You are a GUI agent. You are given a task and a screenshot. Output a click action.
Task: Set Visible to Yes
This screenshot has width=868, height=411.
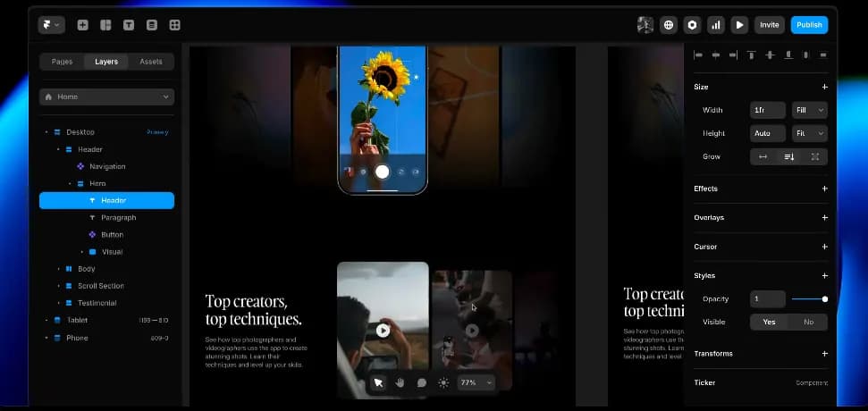tap(770, 322)
